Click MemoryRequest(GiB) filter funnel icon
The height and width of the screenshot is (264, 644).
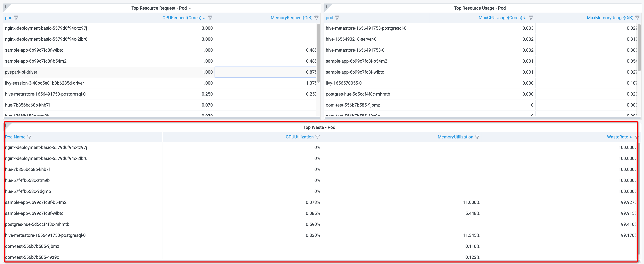click(316, 18)
